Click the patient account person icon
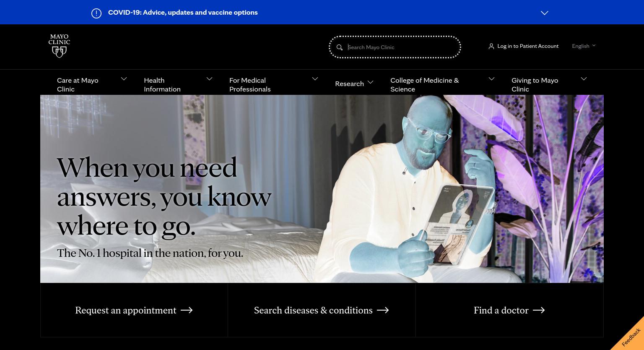This screenshot has width=644, height=350. pyautogui.click(x=491, y=46)
